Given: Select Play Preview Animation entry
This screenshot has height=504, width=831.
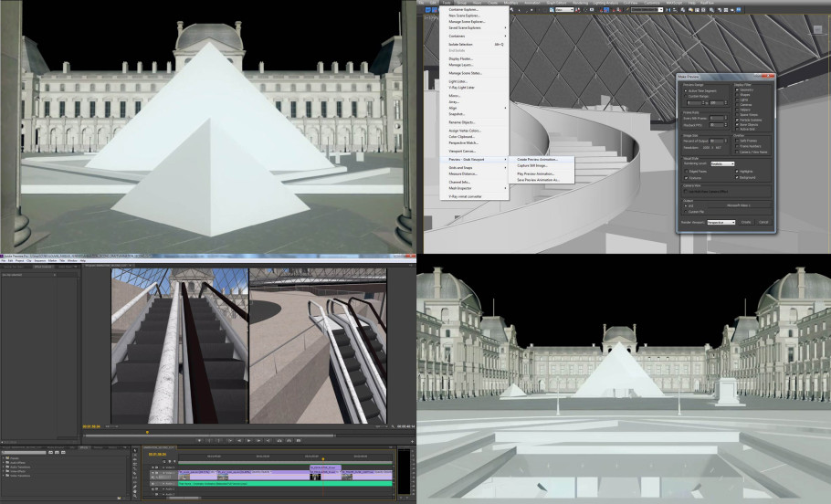Looking at the screenshot, I should tap(536, 173).
